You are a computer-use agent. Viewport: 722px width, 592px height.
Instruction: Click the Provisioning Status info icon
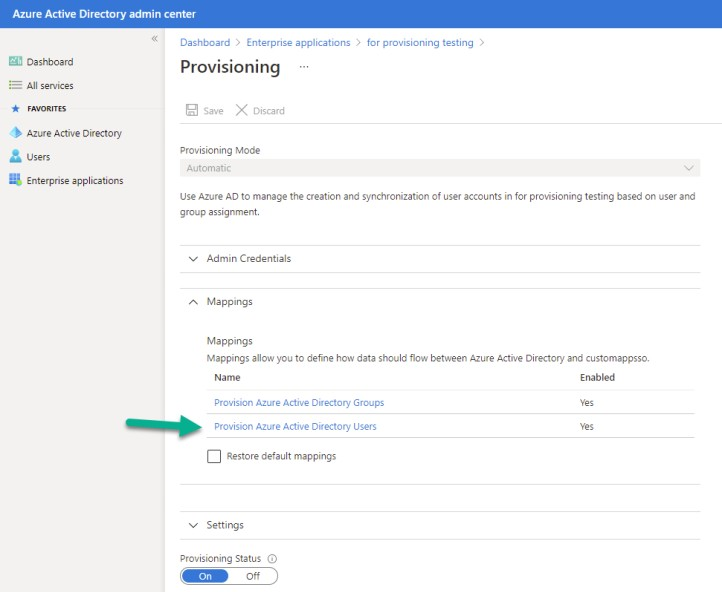point(272,559)
